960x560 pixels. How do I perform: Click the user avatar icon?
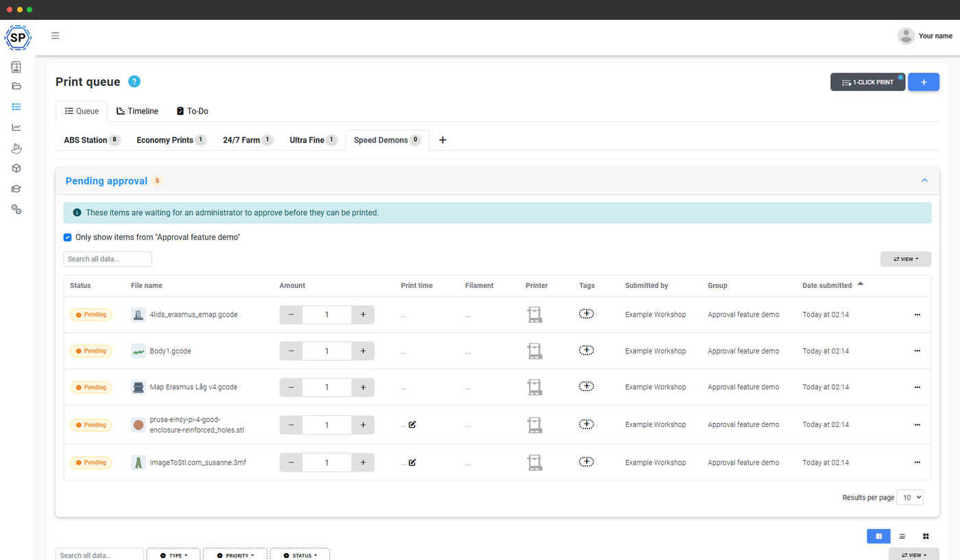click(906, 36)
